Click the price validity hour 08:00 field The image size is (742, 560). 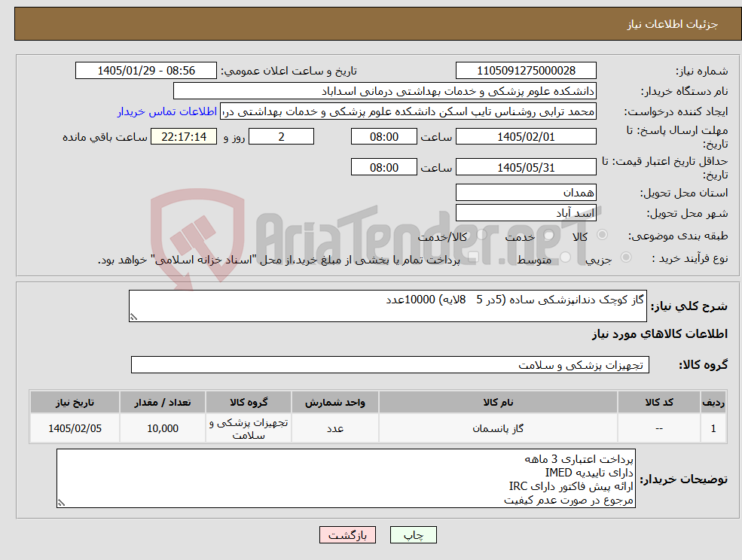tap(383, 167)
